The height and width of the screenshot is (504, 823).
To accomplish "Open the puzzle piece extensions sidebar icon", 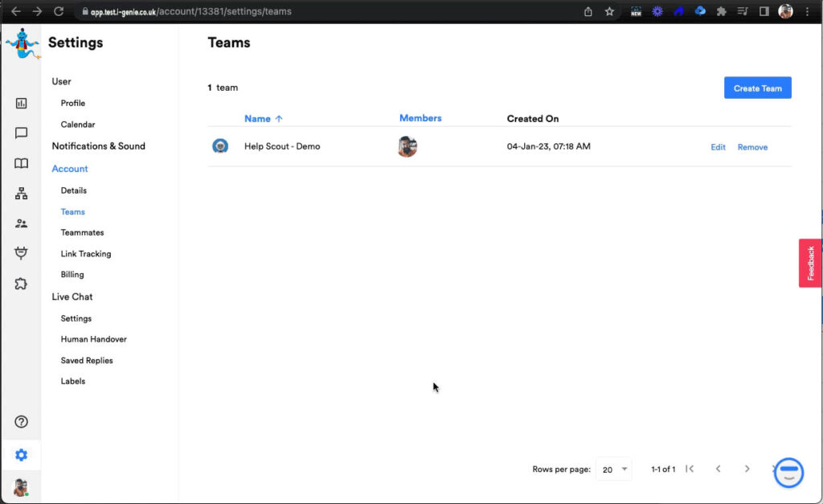I will 22,284.
